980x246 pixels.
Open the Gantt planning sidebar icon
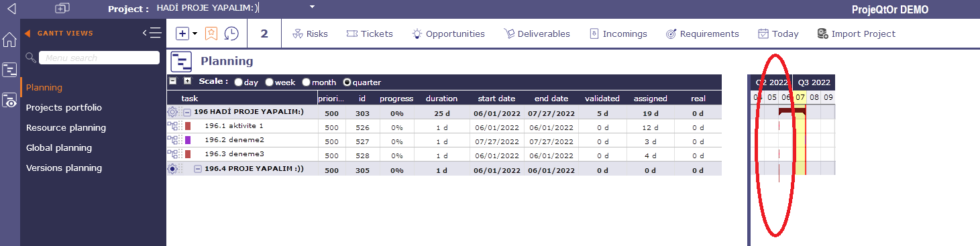pyautogui.click(x=9, y=70)
